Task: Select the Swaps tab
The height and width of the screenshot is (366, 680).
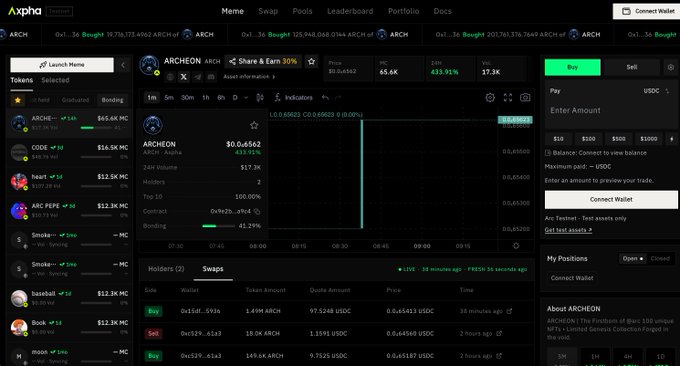Action: click(213, 269)
